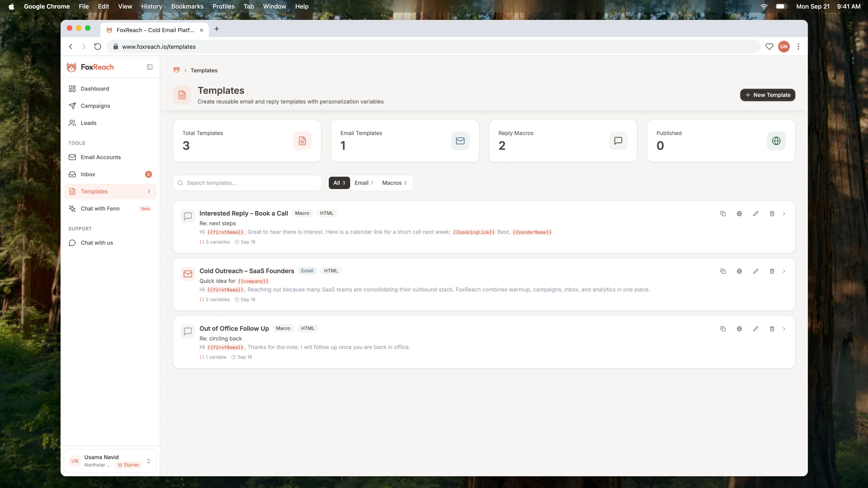Open the Cold Outreach – SaaS Founders template title

[x=247, y=271]
